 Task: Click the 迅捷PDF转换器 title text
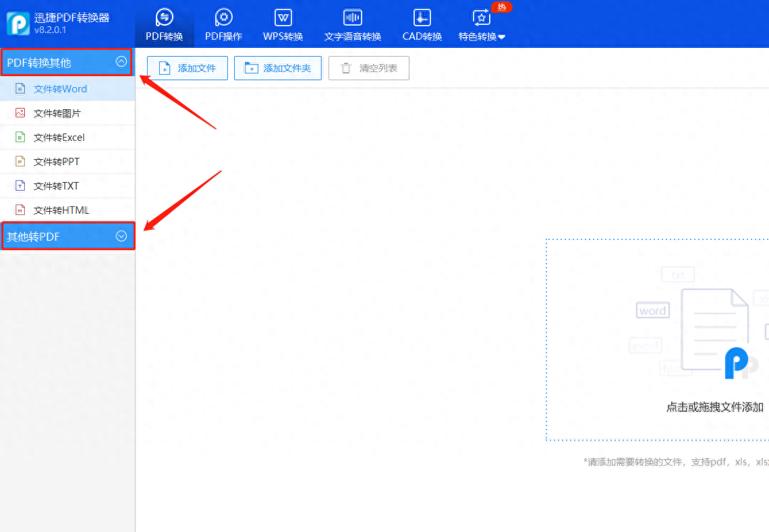[72, 17]
